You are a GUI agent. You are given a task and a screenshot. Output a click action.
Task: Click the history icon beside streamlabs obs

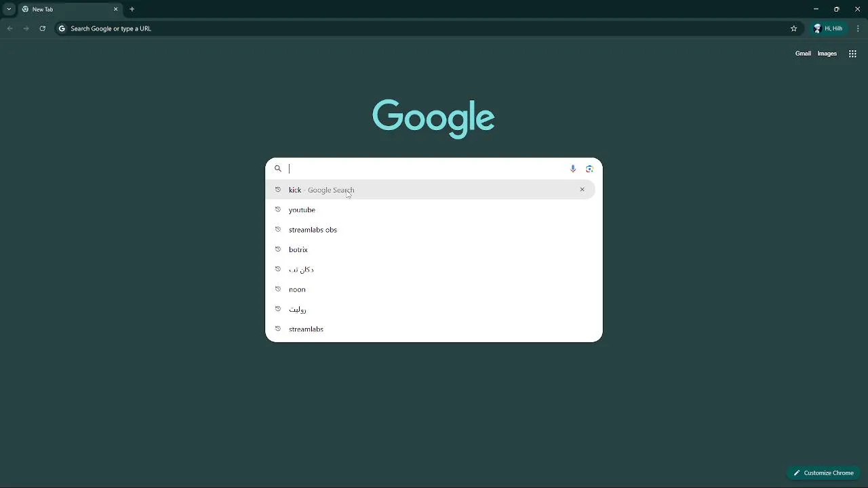(277, 230)
